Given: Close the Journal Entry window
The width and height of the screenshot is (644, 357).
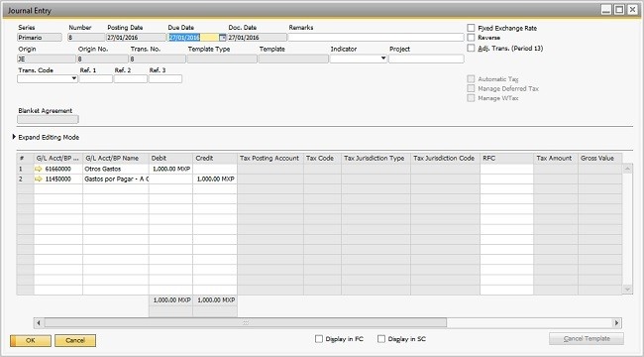Looking at the screenshot, I should point(632,10).
